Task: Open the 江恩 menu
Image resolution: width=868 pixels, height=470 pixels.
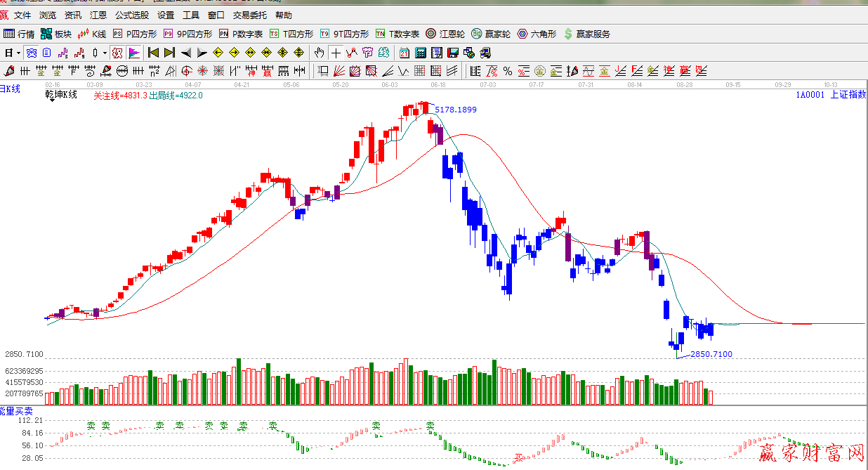Action: (98, 15)
